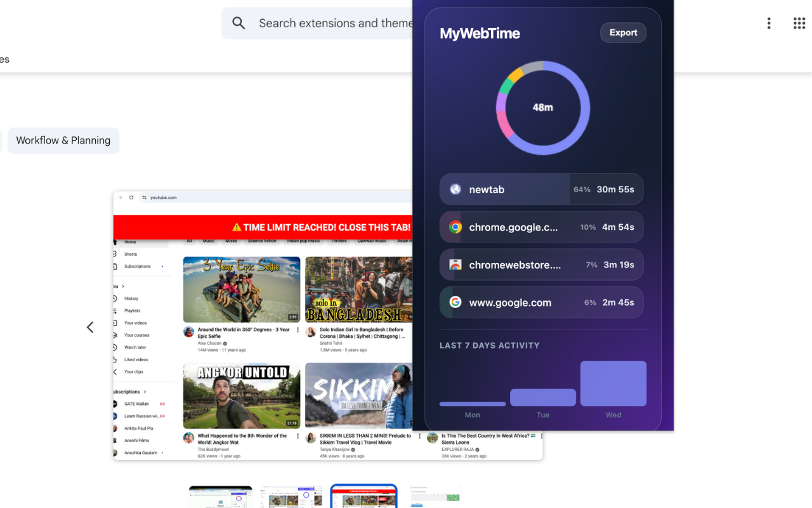
Task: Select the Workflow & Planning category chip
Action: (63, 140)
